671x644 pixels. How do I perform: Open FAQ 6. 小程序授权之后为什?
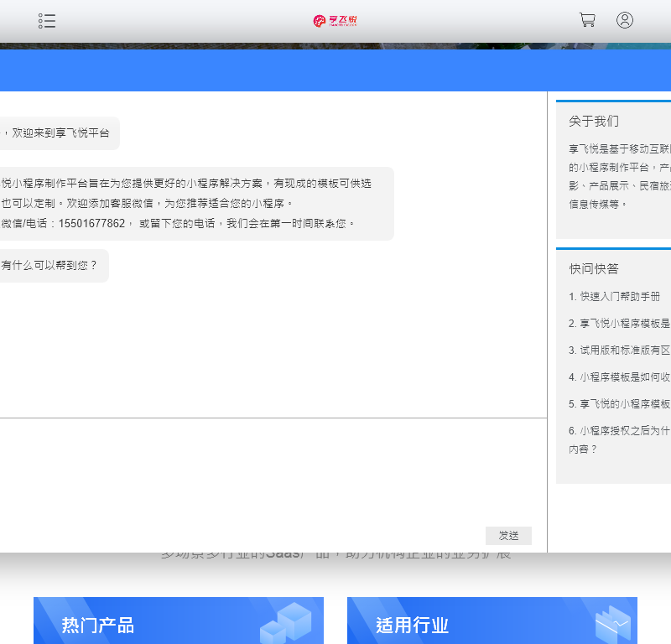(x=619, y=439)
